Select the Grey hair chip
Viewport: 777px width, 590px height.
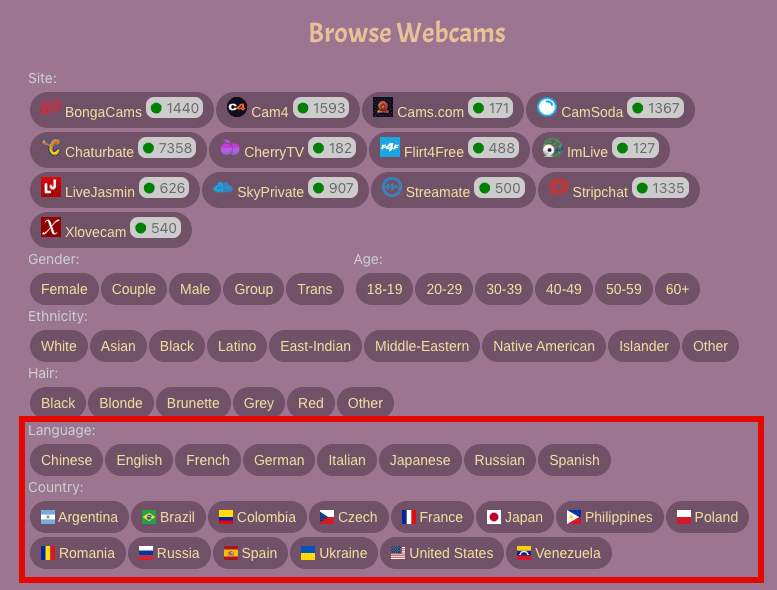[x=259, y=403]
